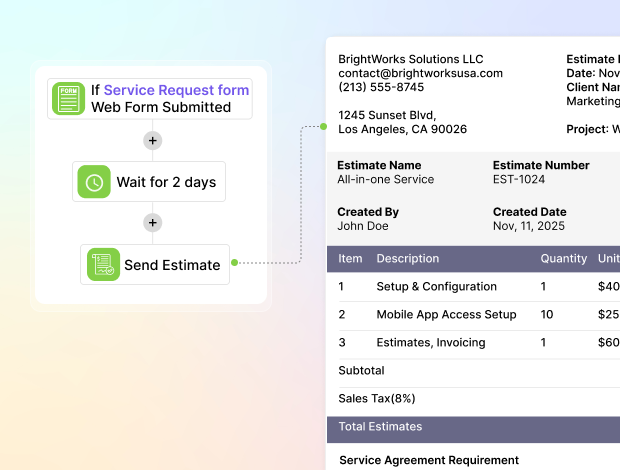Click the 'John Doe' creator name
This screenshot has height=470, width=620.
tap(363, 226)
